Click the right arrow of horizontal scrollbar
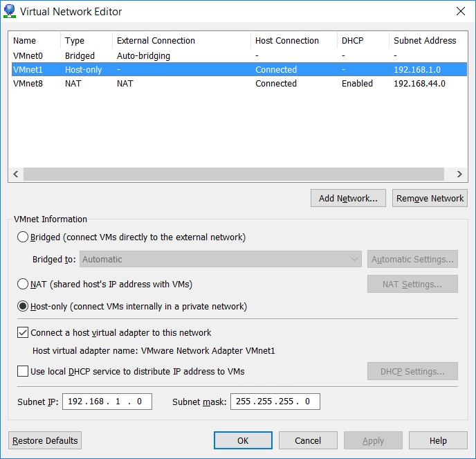 (x=459, y=174)
